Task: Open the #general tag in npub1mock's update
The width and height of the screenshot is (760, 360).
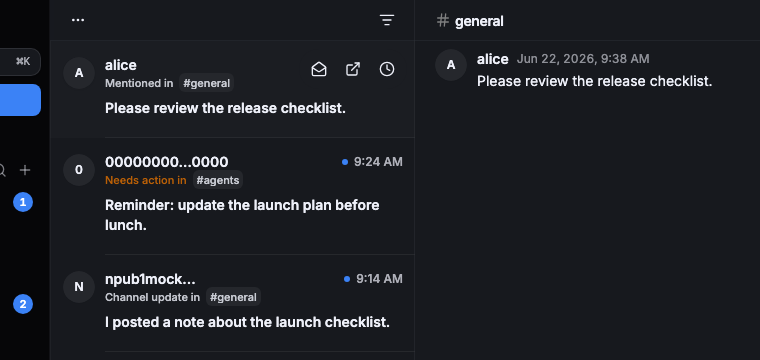Action: (x=234, y=297)
